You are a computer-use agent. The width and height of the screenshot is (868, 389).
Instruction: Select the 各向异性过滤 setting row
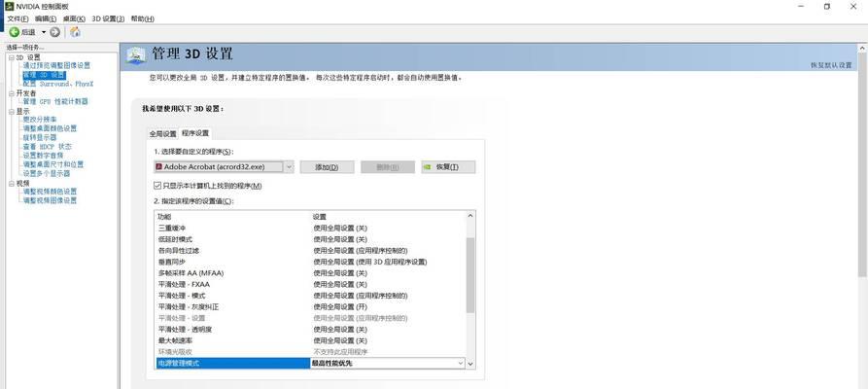[x=310, y=251]
